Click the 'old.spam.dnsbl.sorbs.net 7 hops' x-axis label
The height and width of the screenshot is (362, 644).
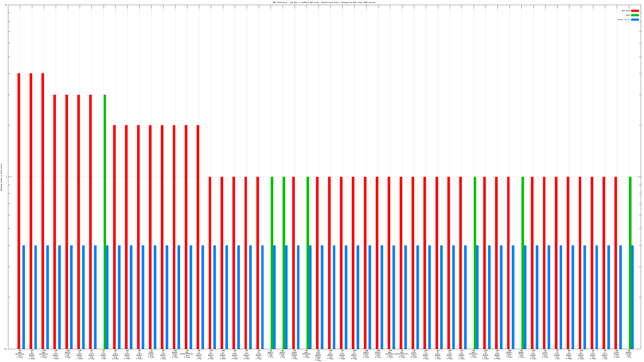click(318, 355)
